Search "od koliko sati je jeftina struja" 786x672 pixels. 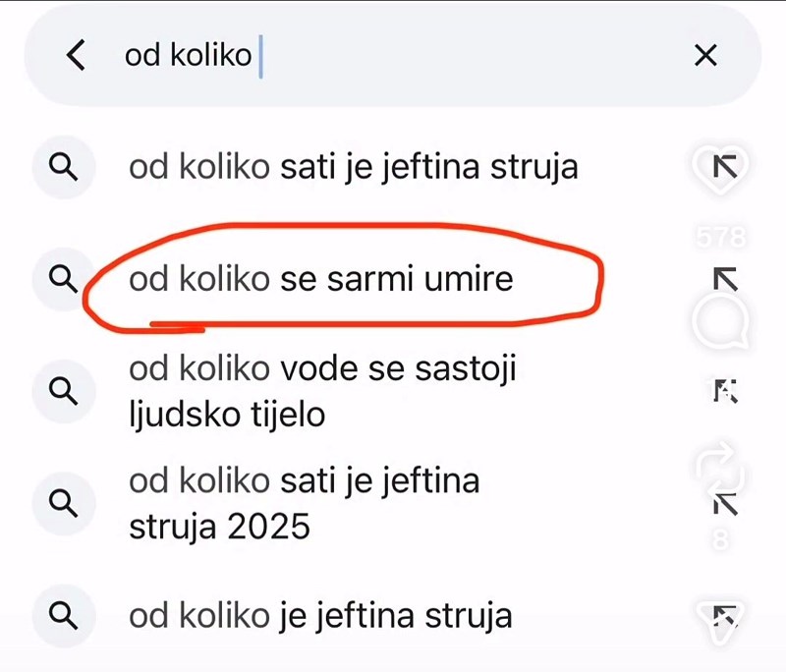(353, 168)
